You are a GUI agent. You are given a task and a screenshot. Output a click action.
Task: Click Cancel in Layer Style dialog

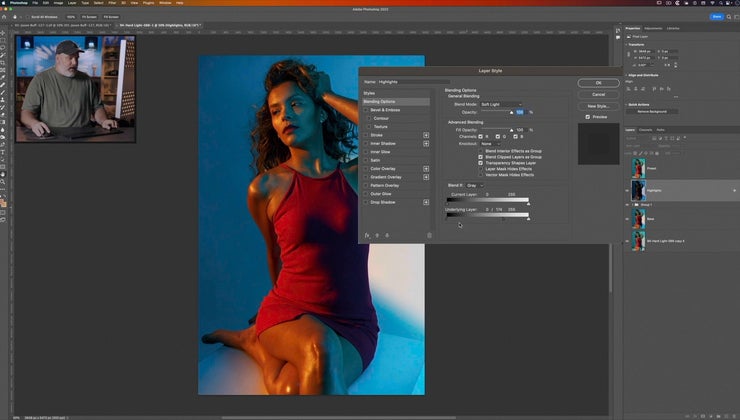pos(598,94)
